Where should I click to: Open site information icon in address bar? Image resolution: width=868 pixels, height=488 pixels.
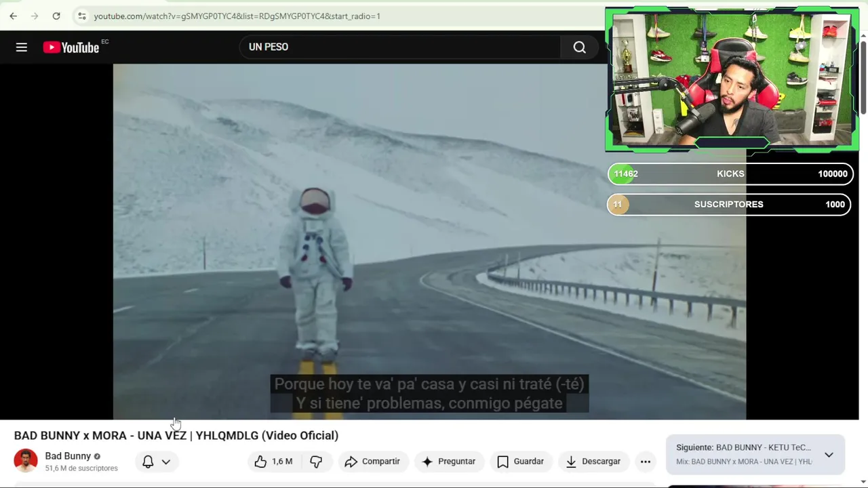[x=81, y=16]
